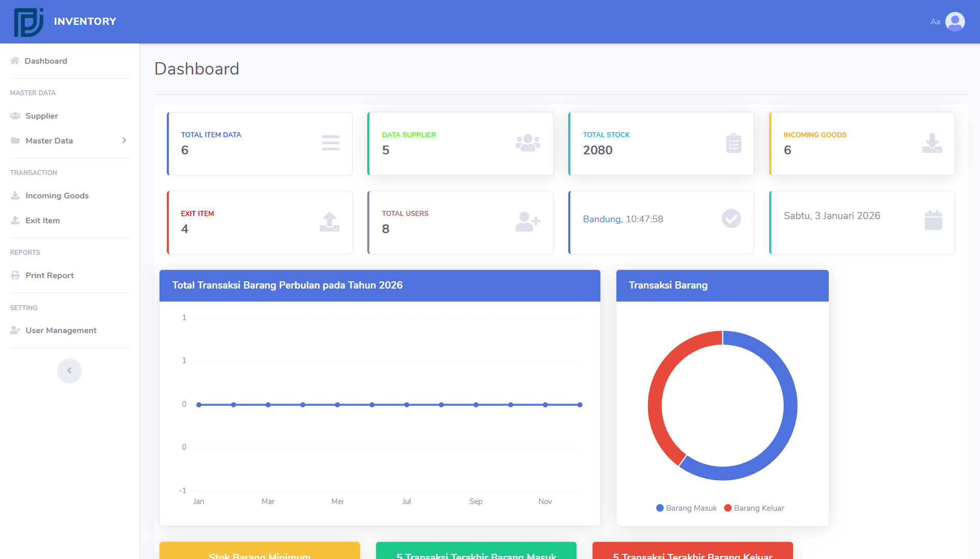Select the Supplier icon in Master Data section

point(15,116)
